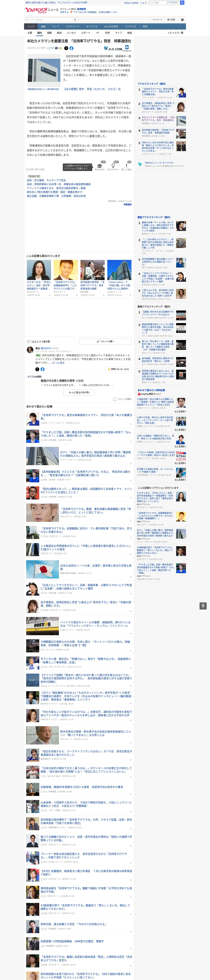210x980 pixels.
Task: Select the 速報 tab
Action: 43,27
